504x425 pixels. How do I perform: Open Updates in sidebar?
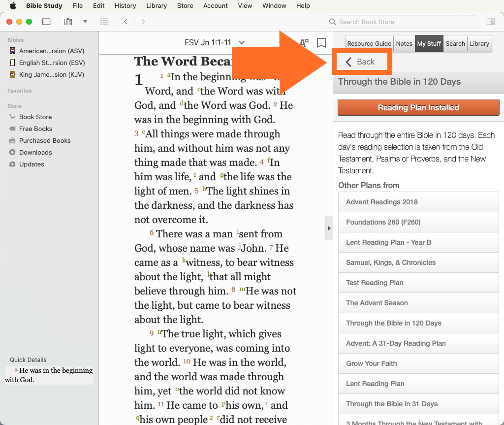click(31, 164)
